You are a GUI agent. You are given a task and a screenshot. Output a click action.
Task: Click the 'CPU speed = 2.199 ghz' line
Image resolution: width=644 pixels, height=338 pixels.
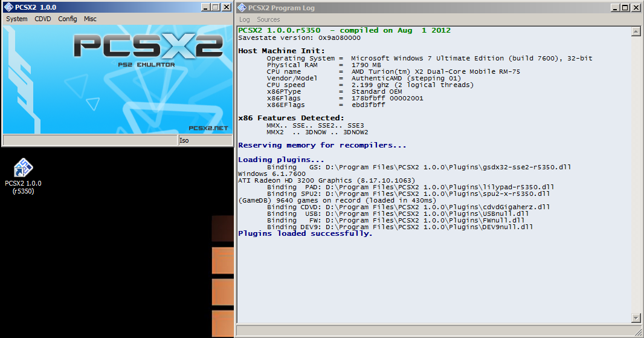pyautogui.click(x=370, y=85)
